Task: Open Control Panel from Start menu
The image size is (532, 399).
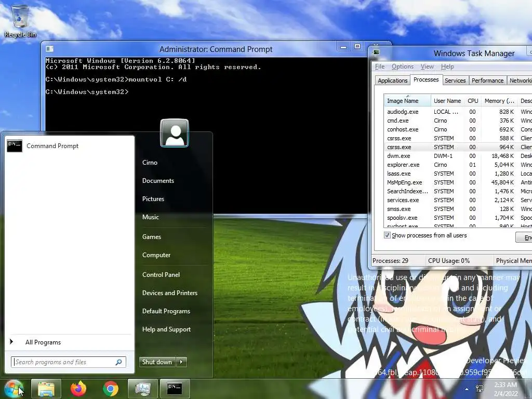Action: (x=161, y=275)
